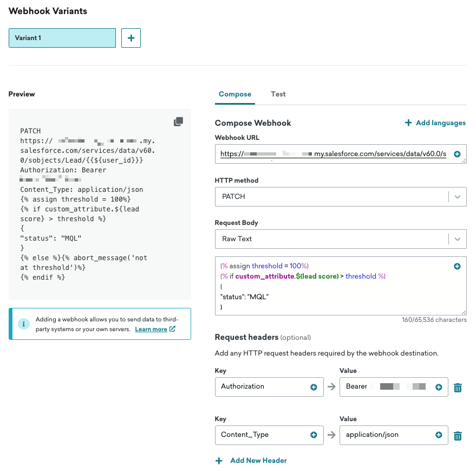
Task: Click the Bearer token value field
Action: click(x=394, y=387)
